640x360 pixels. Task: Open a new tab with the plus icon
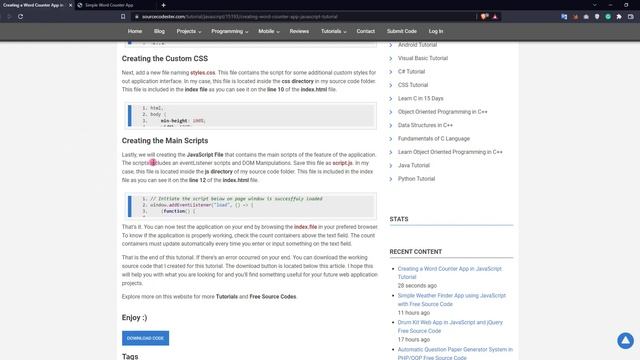click(x=163, y=5)
